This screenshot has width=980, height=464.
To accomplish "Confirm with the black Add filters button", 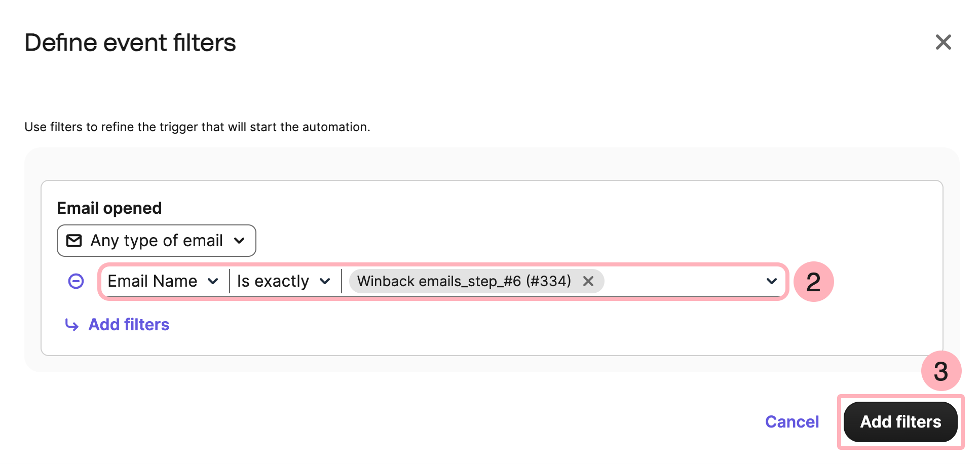I will [900, 422].
